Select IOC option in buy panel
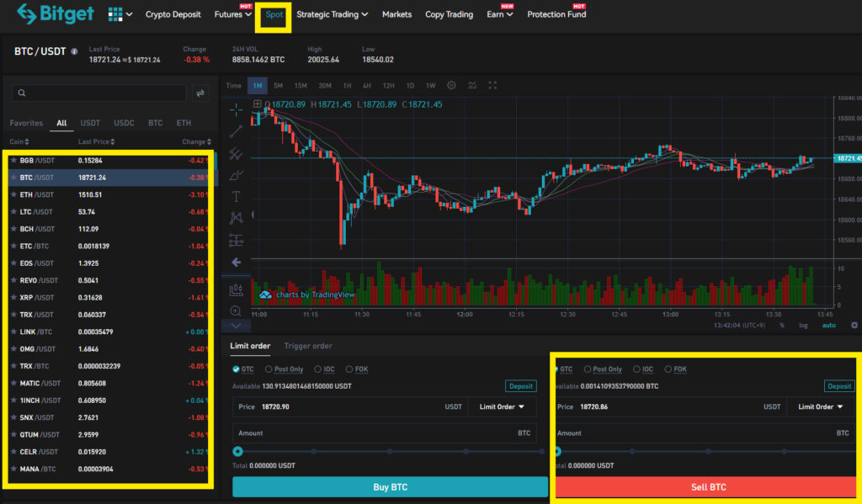The height and width of the screenshot is (504, 862). click(x=324, y=369)
